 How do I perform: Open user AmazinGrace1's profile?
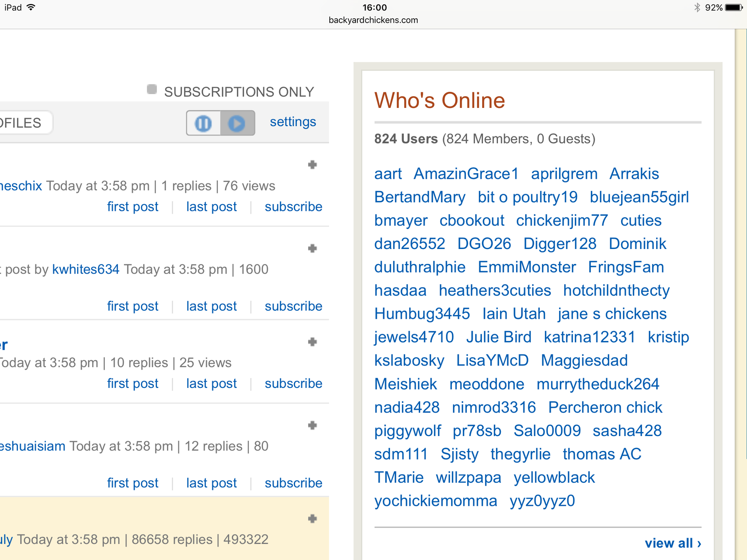click(466, 174)
